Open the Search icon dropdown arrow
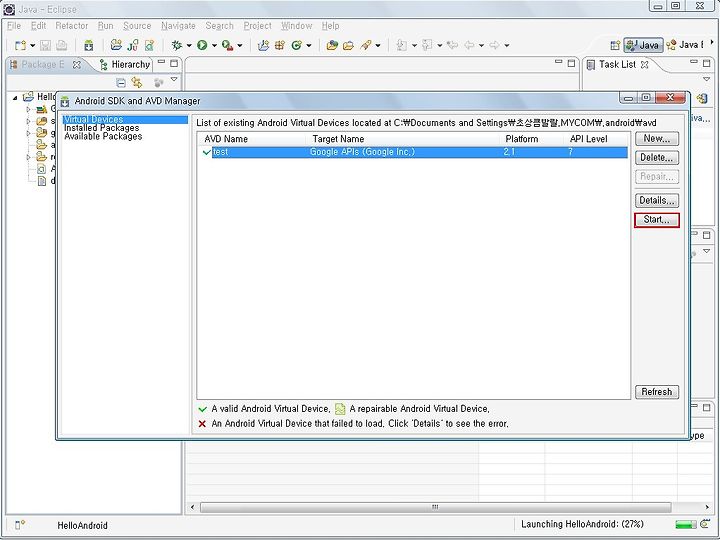Image resolution: width=720 pixels, height=540 pixels. pos(378,45)
